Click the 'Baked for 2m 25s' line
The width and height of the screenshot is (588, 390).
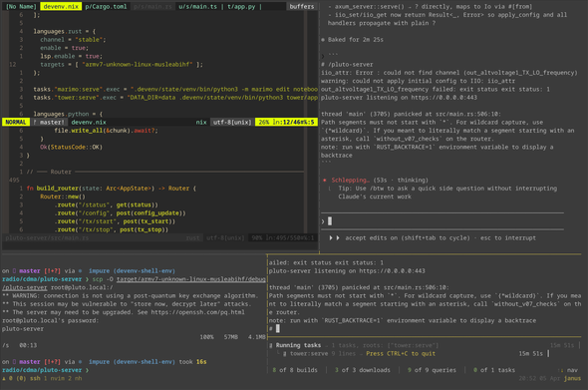click(x=356, y=40)
